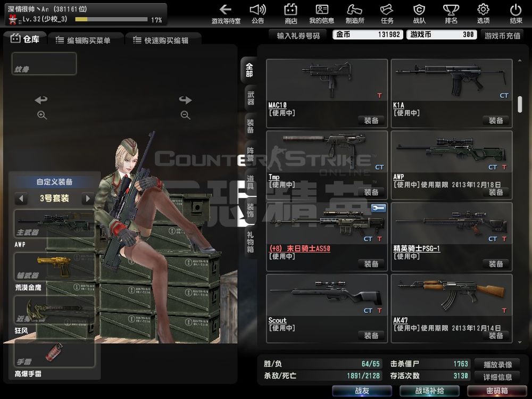Equip the K1A with 装备 button
This screenshot has width=532, height=399.
click(x=496, y=120)
